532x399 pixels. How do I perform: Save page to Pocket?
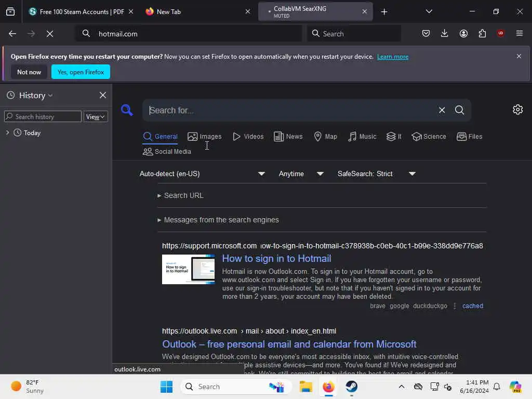(426, 33)
